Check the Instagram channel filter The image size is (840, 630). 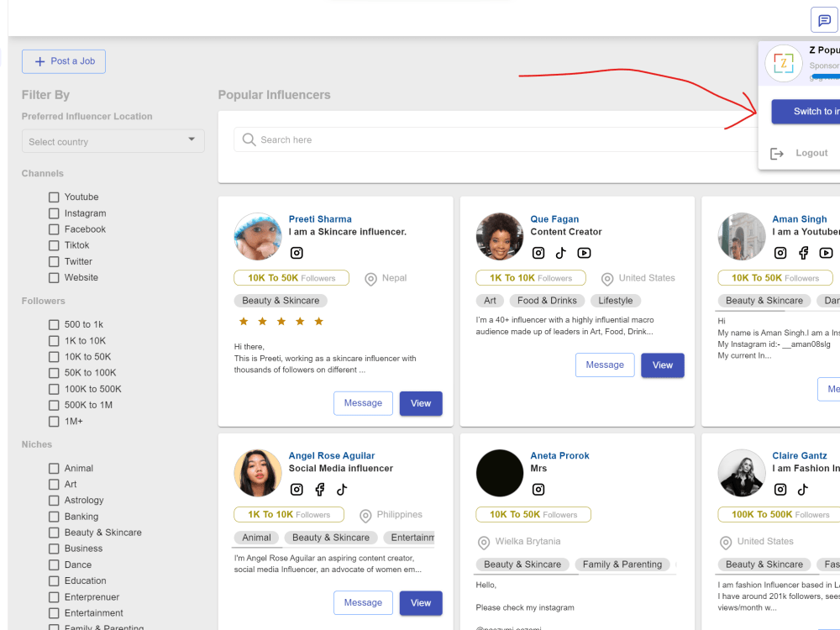[54, 213]
